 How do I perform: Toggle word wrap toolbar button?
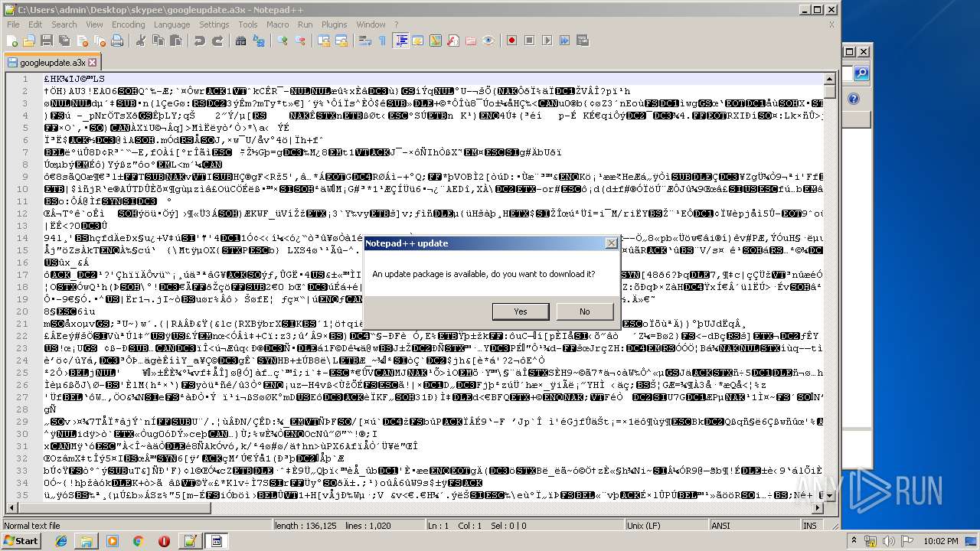point(365,41)
